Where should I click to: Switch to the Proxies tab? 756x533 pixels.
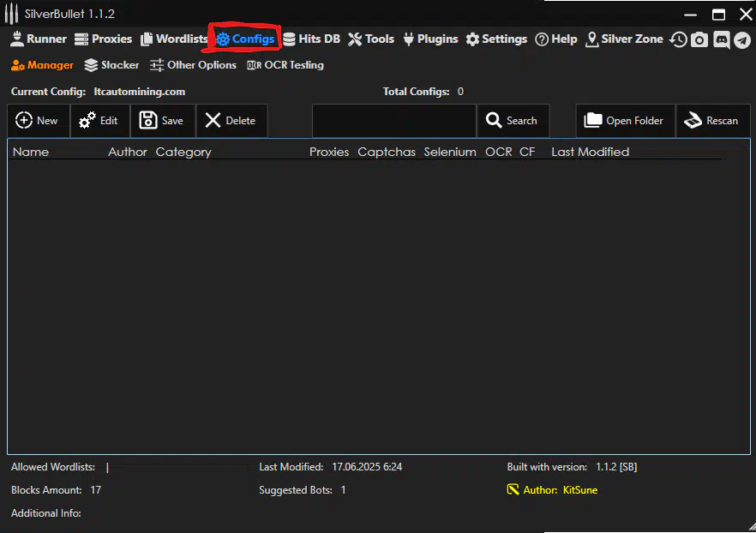click(103, 39)
